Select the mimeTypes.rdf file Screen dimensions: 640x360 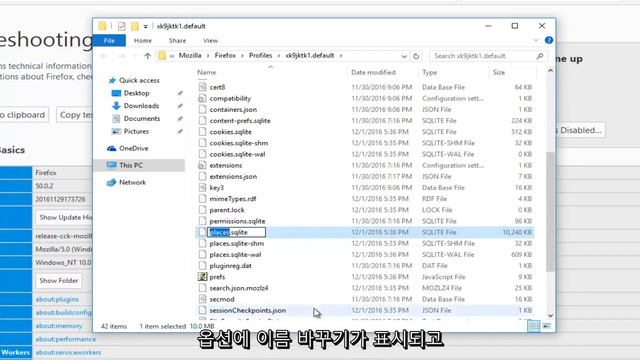(233, 199)
